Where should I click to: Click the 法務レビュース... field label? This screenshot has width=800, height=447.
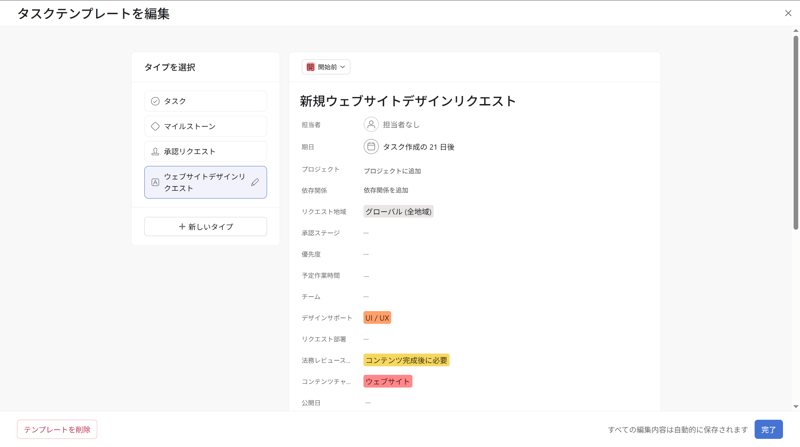(x=326, y=360)
